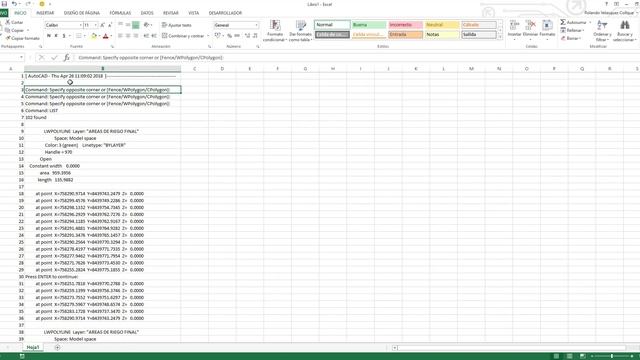Center cell text horizontally

click(128, 36)
